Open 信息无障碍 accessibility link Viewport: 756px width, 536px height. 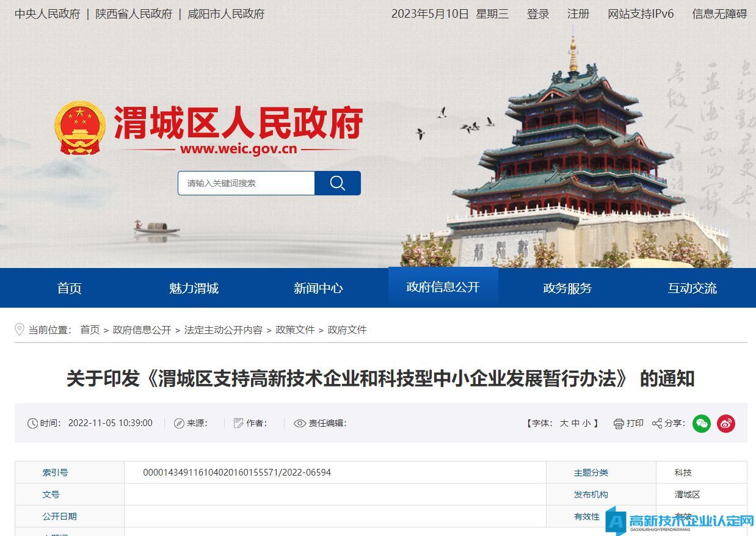pyautogui.click(x=719, y=13)
